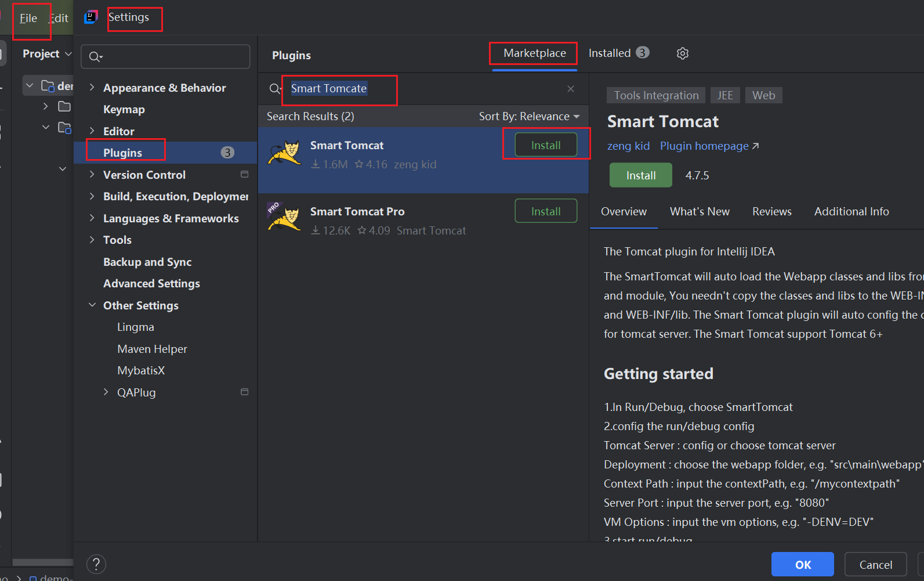Open the Overview tab of plugin details
Screen dimensions: 924x581
pos(624,211)
